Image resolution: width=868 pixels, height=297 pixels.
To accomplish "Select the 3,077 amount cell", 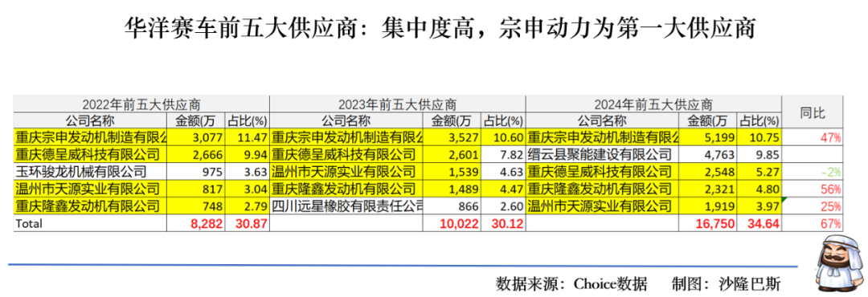I will 196,137.
